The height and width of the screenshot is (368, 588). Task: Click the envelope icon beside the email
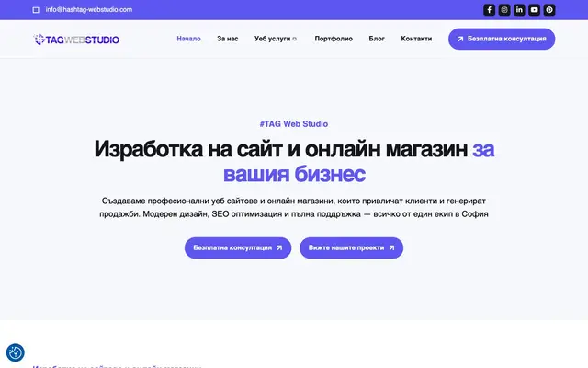coord(36,10)
